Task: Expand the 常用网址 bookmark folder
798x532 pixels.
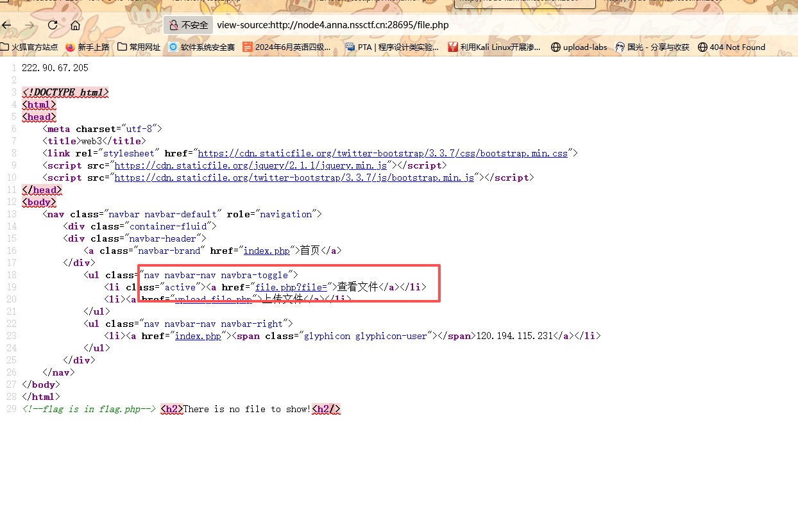Action: (x=139, y=47)
